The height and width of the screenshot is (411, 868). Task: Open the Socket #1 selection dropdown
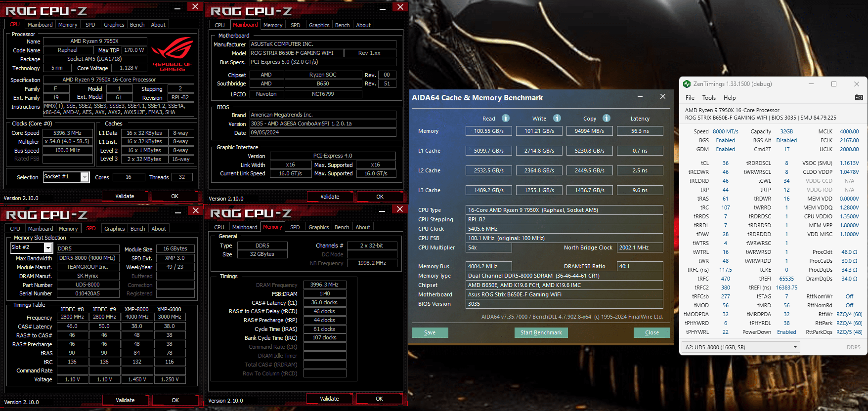coord(85,177)
